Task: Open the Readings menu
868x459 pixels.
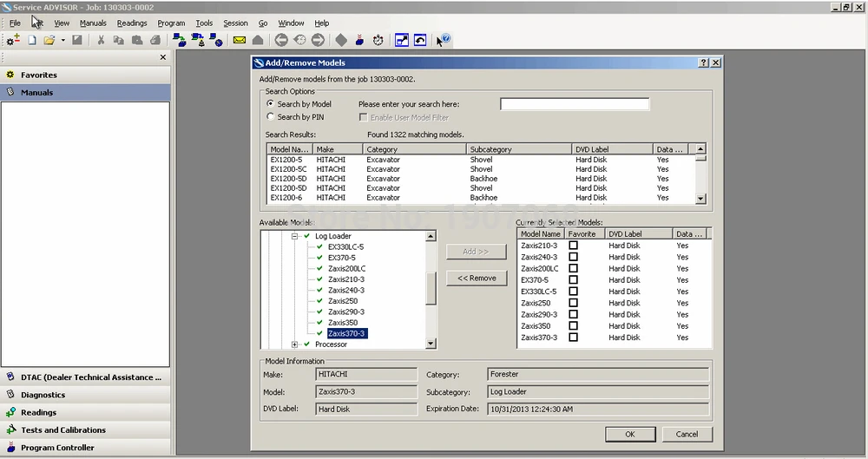Action: (x=132, y=23)
